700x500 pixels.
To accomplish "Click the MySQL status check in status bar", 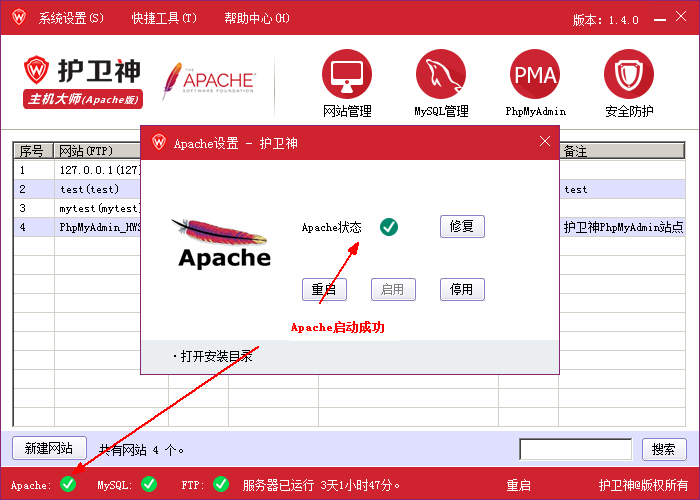I will [x=149, y=484].
